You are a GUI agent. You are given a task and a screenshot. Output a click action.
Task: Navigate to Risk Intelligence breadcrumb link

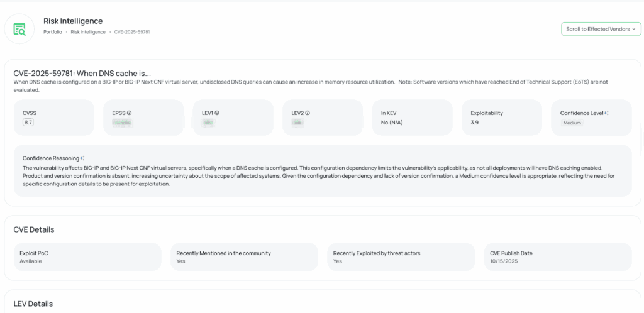[x=88, y=31]
